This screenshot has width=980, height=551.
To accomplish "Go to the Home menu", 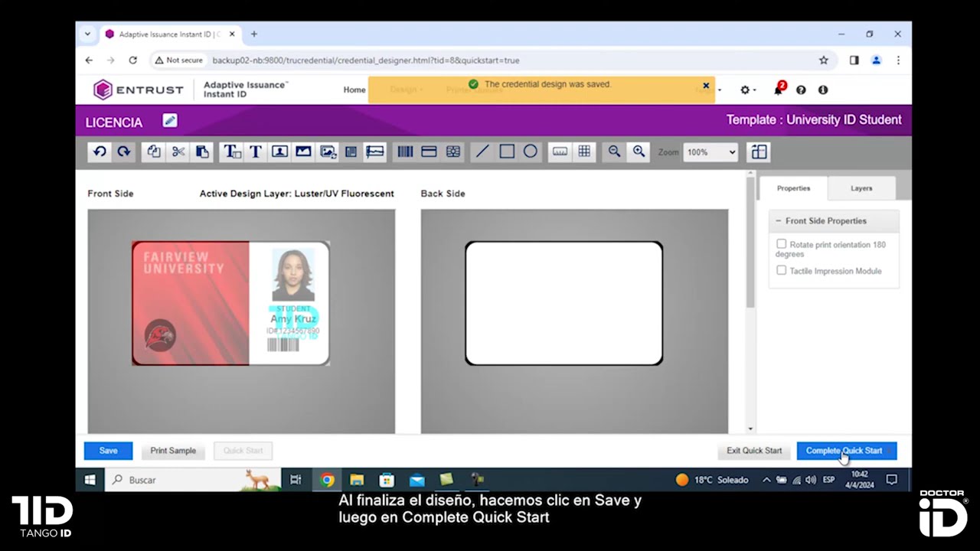I will [x=354, y=90].
